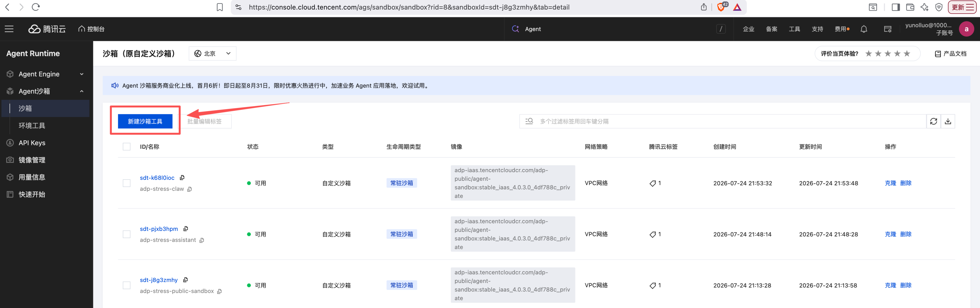Open the hamburger menu in Tencent Cloud header
980x308 pixels.
coord(9,29)
